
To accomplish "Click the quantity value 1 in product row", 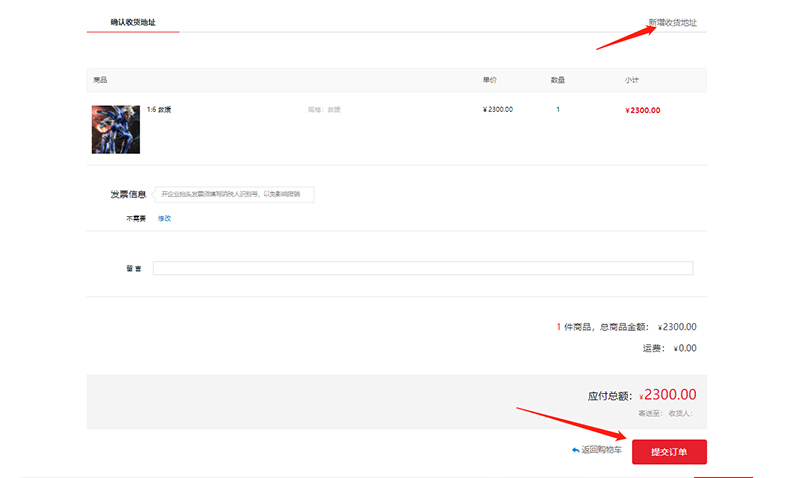I will [558, 110].
